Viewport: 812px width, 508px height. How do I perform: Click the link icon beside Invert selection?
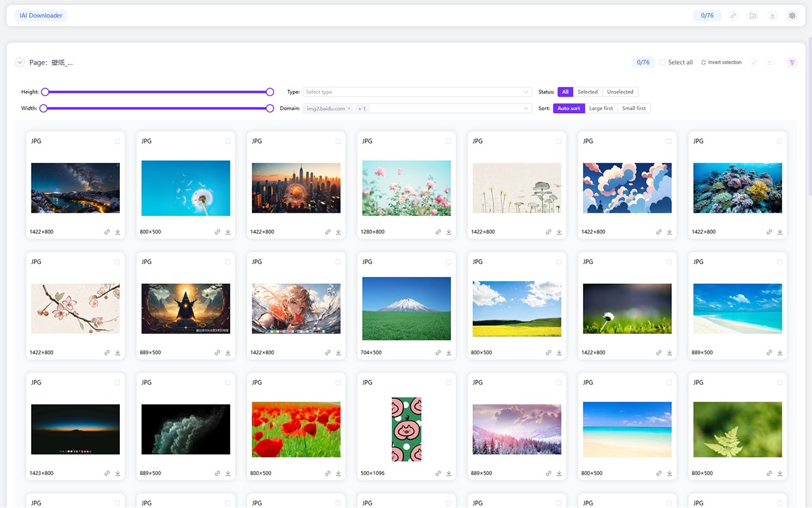point(754,62)
